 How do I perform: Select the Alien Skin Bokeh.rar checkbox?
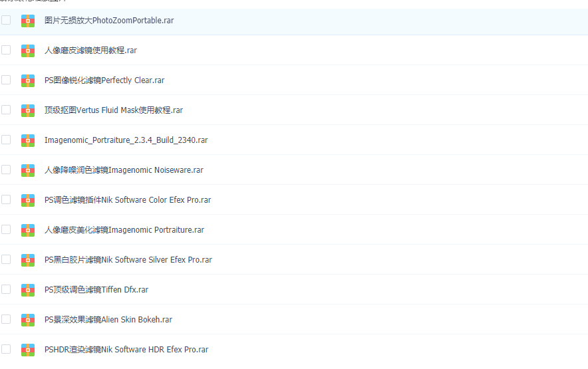6,319
